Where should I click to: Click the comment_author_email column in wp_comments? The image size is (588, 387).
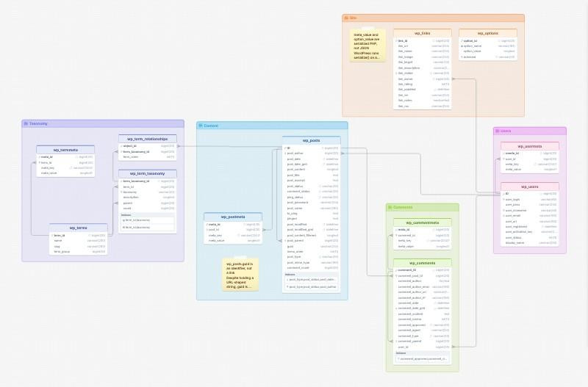pos(422,286)
